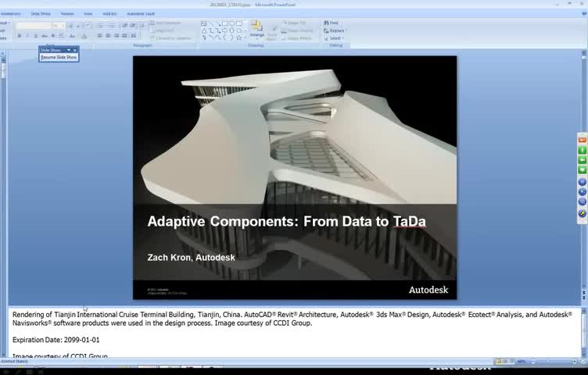Screen dimensions: 588x375
Task: Open the Slide Show ribbon tab
Action: [41, 14]
